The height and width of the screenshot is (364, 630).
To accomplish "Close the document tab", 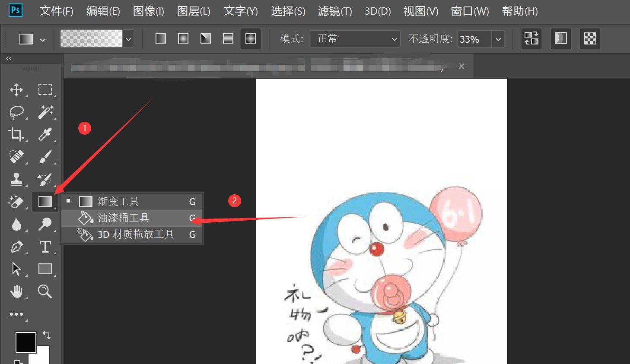I will click(461, 66).
